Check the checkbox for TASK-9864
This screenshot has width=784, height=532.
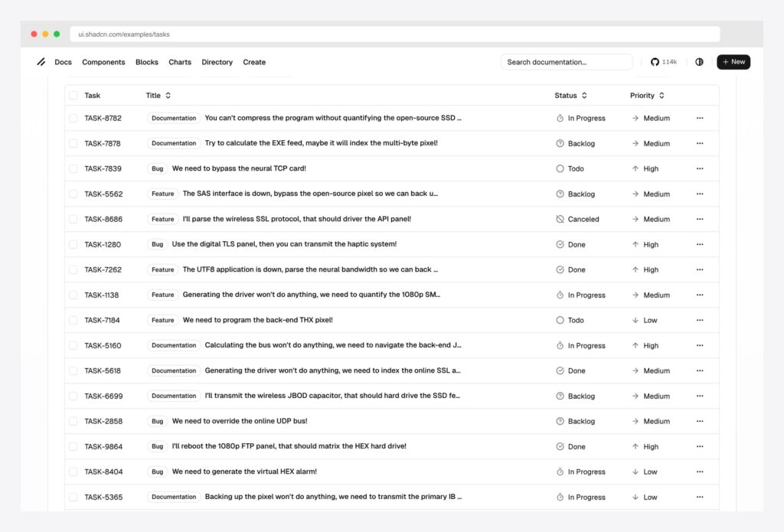[x=73, y=446]
